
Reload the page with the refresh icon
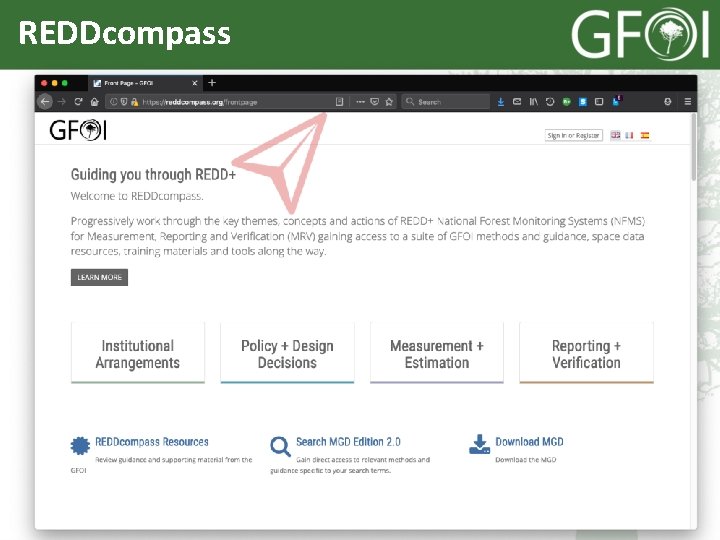coord(78,102)
